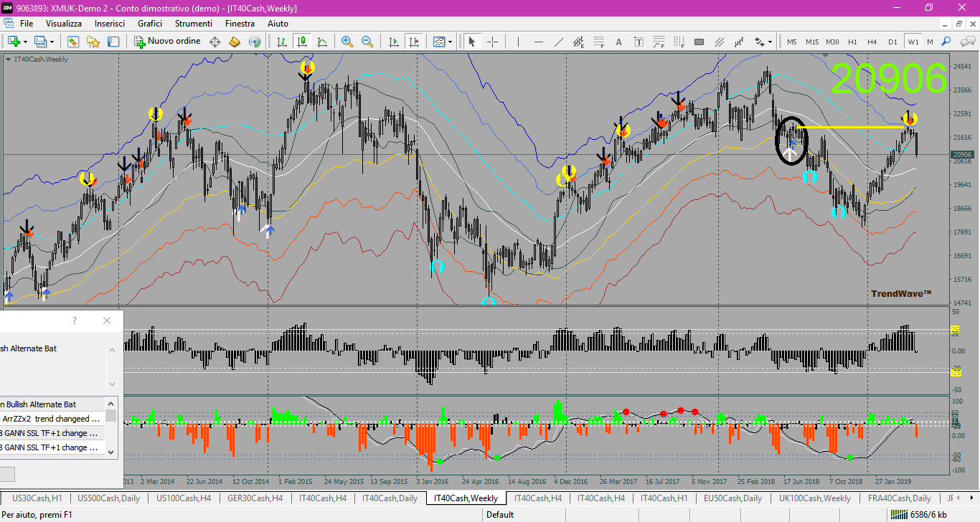Open the Grafici menu

[x=150, y=24]
